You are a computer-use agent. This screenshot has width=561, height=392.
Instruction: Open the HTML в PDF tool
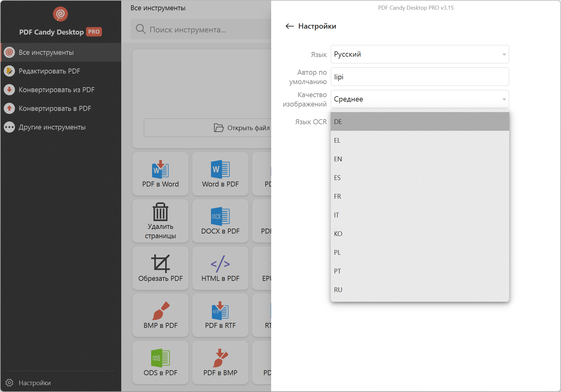coord(220,268)
